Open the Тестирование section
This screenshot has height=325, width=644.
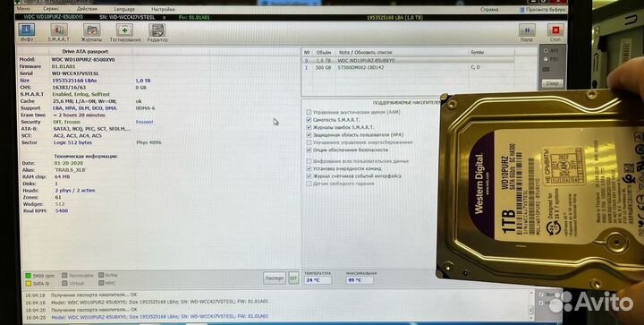point(125,32)
